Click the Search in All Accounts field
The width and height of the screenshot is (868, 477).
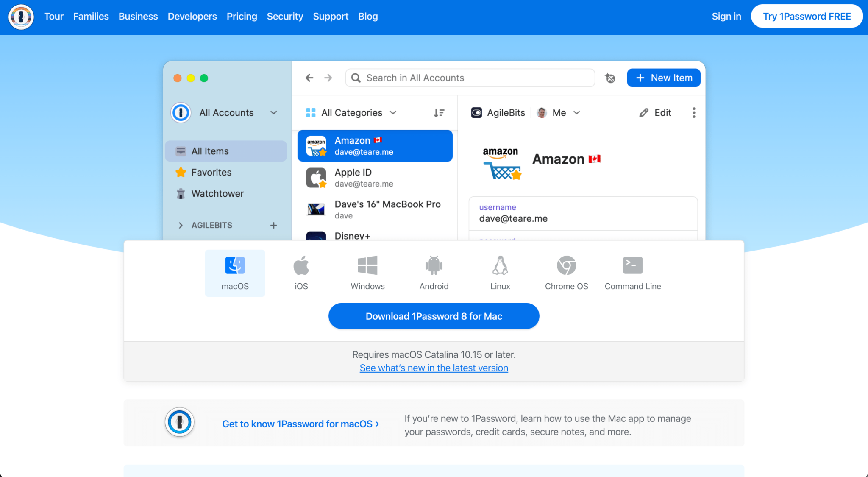470,78
